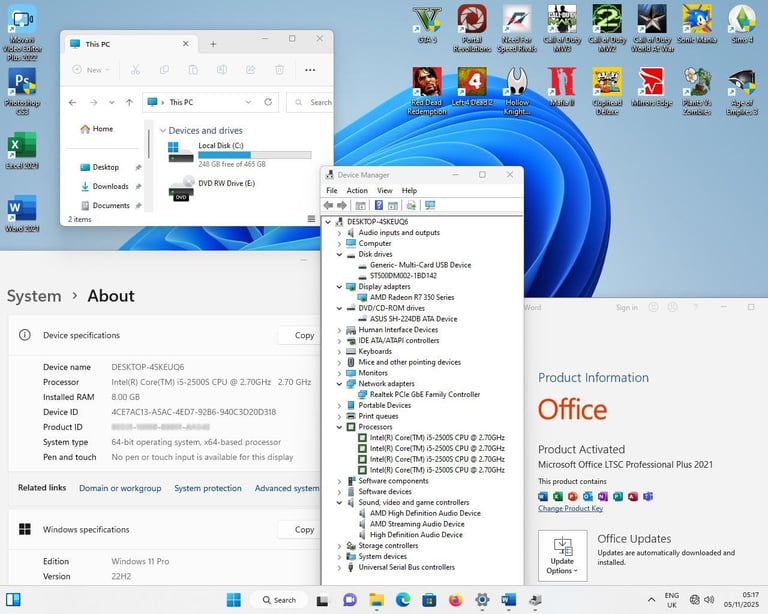Click the volume icon in system tray

coord(709,600)
